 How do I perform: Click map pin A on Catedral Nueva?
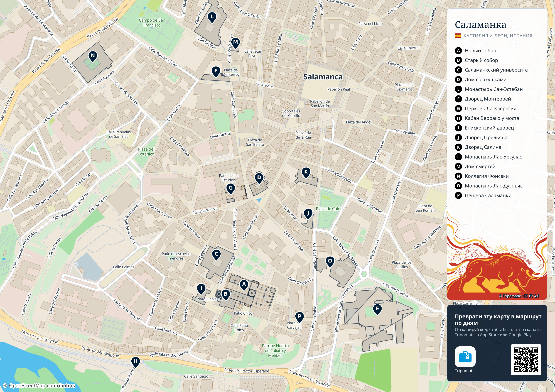tap(244, 285)
